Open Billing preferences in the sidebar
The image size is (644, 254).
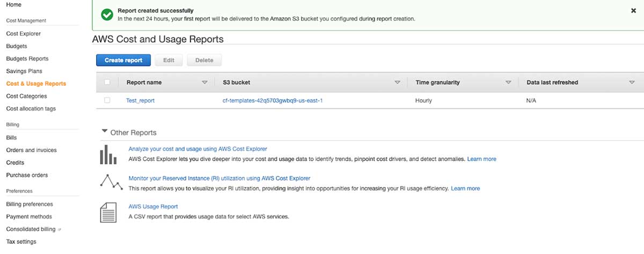pyautogui.click(x=30, y=204)
